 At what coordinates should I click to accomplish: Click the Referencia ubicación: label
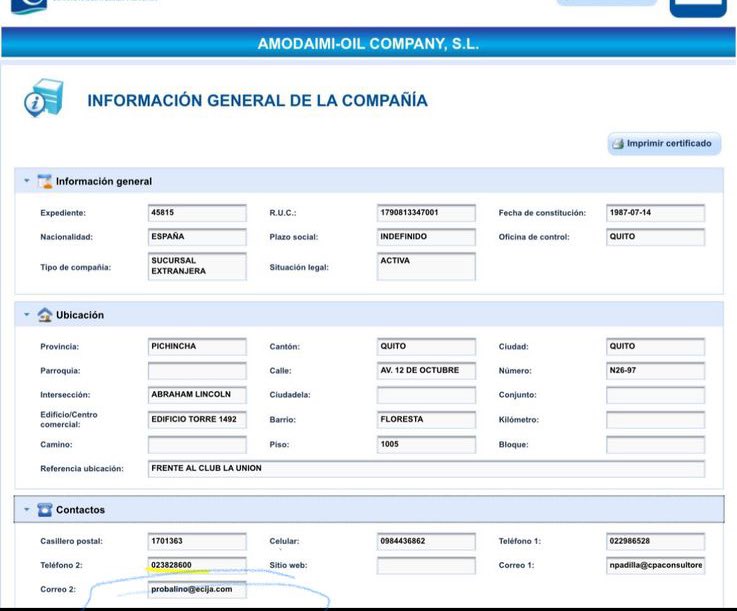click(82, 469)
